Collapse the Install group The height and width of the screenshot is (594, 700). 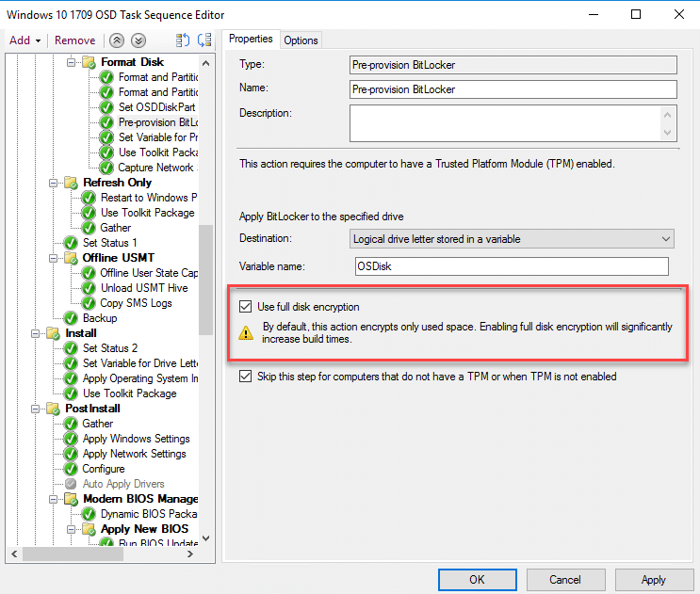(35, 334)
